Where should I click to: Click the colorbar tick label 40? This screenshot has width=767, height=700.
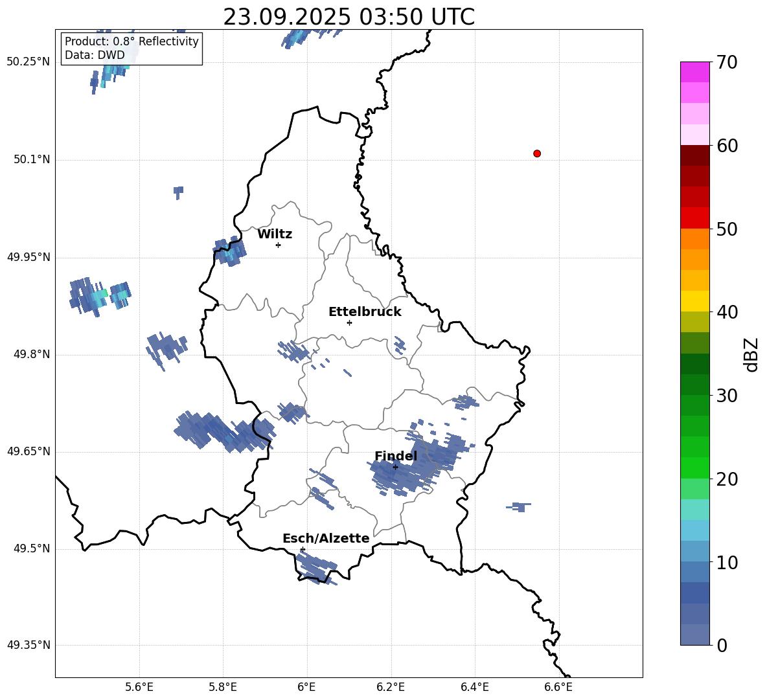coord(727,312)
